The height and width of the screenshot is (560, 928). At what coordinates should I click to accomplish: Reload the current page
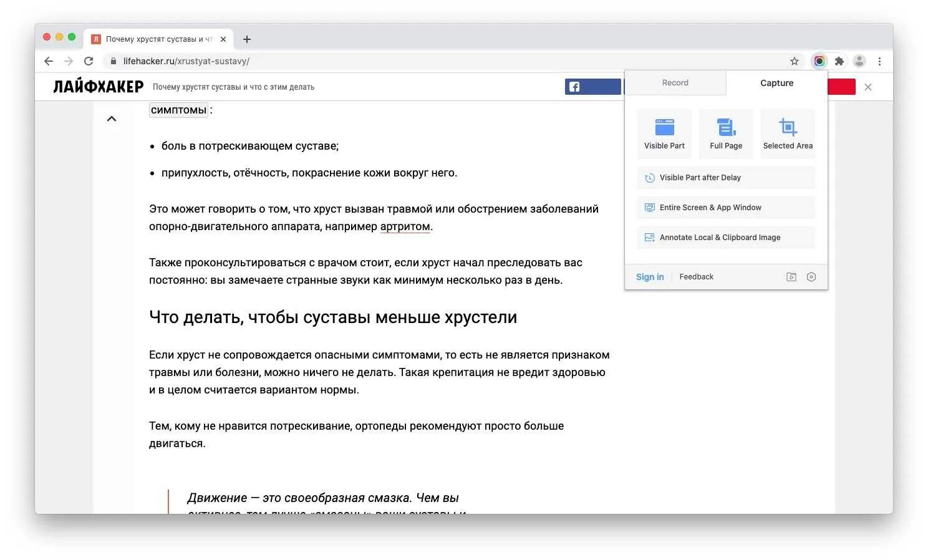pyautogui.click(x=89, y=61)
